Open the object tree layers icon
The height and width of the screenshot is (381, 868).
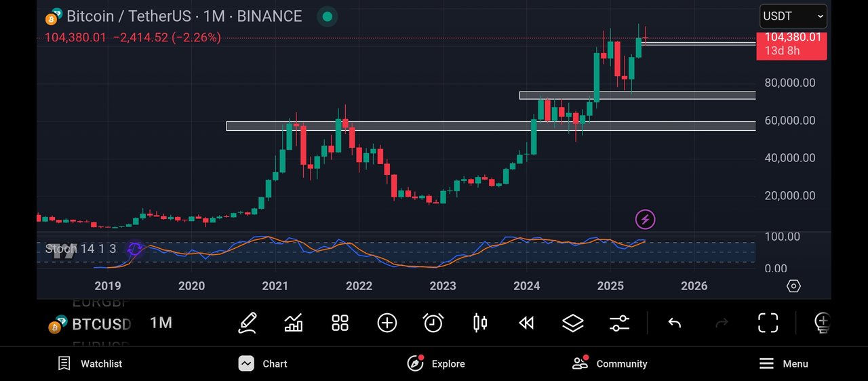pyautogui.click(x=573, y=323)
